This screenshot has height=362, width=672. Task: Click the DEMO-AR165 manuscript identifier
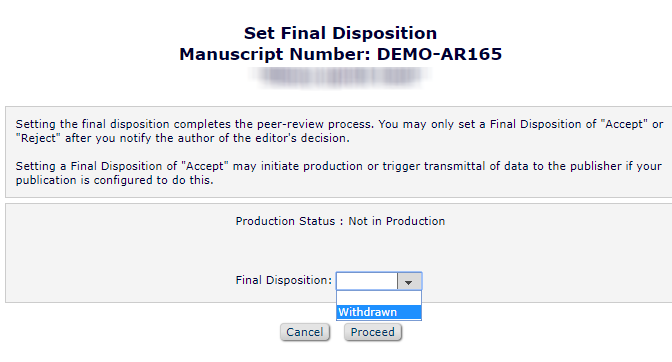[x=439, y=54]
